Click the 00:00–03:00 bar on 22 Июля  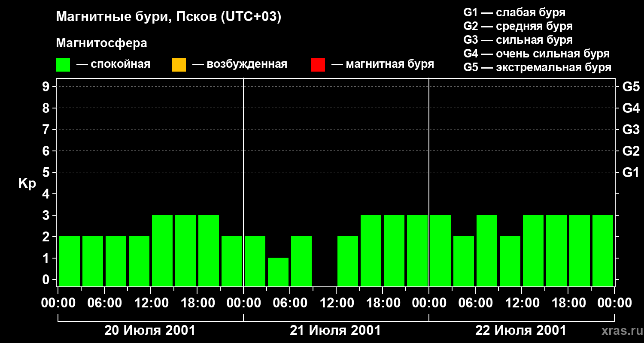tap(440, 250)
